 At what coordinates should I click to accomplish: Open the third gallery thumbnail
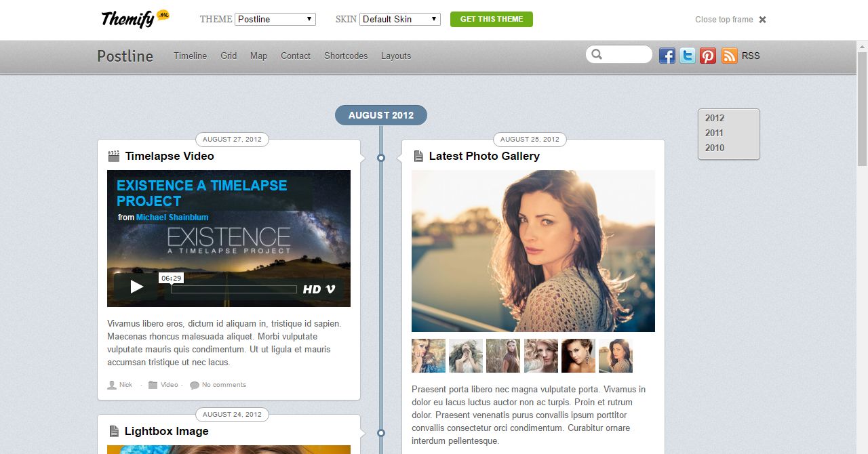coord(503,356)
